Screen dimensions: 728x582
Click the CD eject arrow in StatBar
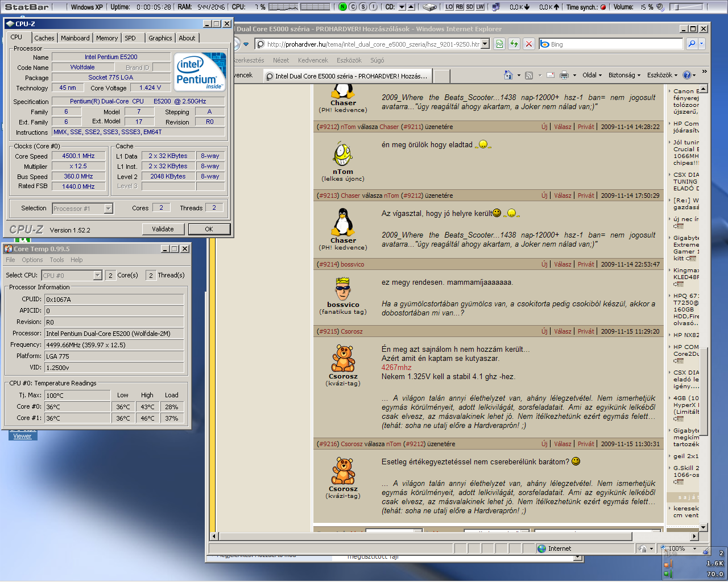click(411, 7)
